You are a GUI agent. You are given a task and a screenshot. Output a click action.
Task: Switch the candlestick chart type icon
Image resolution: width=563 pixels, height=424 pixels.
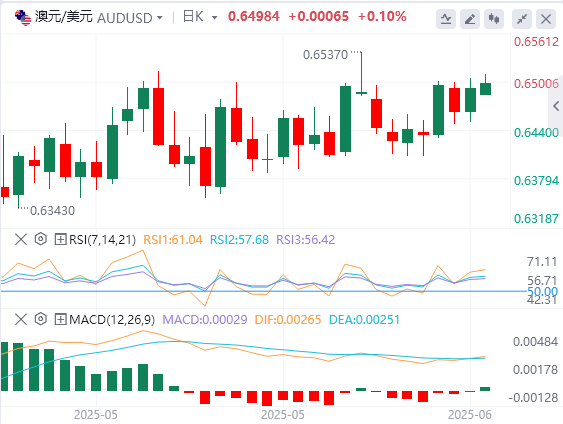click(494, 19)
